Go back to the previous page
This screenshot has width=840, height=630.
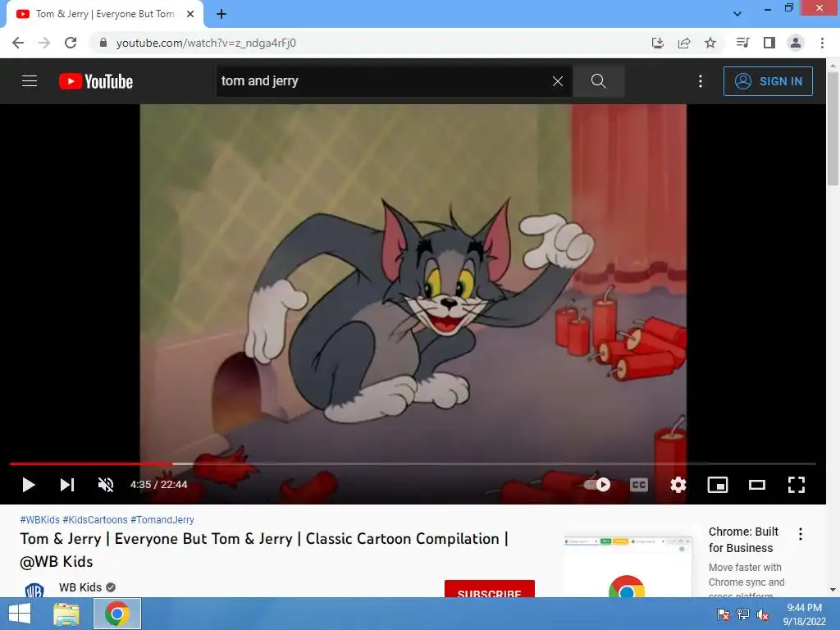pos(18,43)
